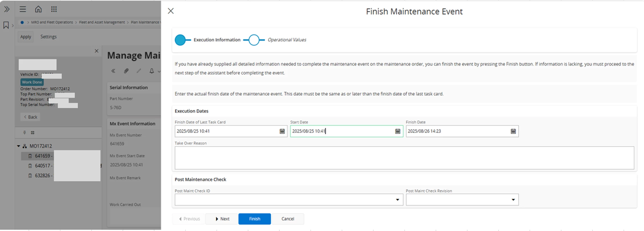Open the Start Date calendar picker
This screenshot has height=231, width=644.
point(397,131)
